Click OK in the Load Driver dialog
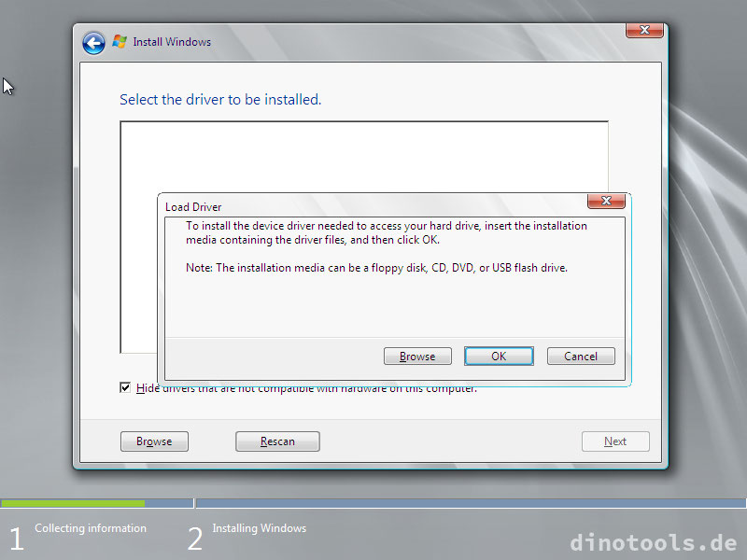Viewport: 747px width, 560px height. click(x=499, y=357)
